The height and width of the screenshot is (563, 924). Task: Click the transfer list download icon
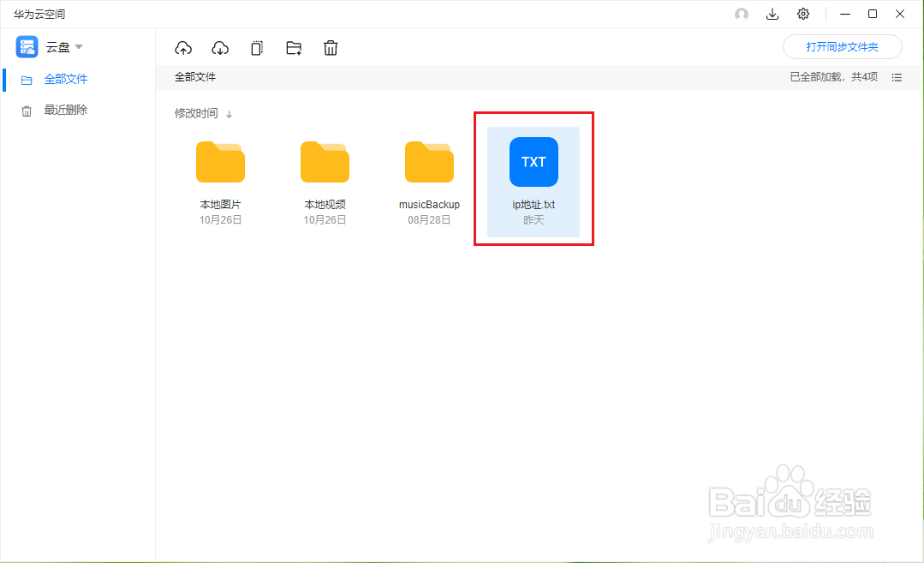tap(772, 14)
